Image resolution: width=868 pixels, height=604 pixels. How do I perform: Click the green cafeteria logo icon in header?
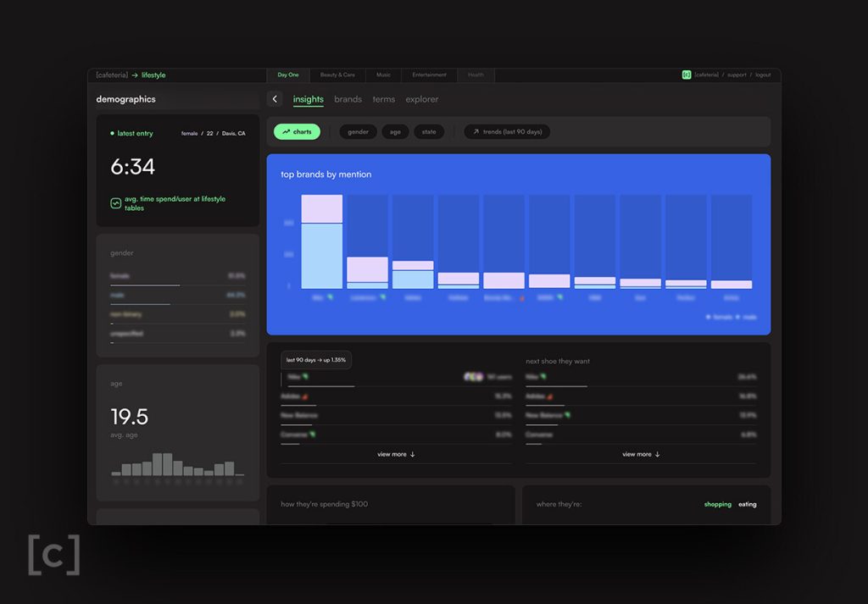pos(687,75)
